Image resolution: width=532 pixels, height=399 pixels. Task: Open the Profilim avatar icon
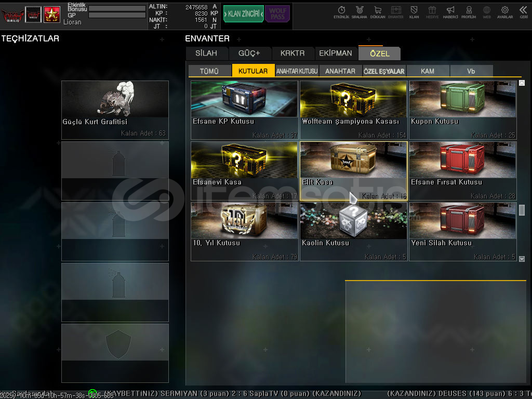[469, 12]
